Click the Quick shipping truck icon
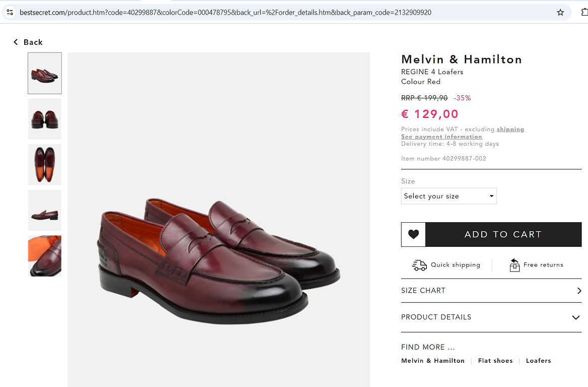Screen dimensions: 588x387 pyautogui.click(x=419, y=265)
